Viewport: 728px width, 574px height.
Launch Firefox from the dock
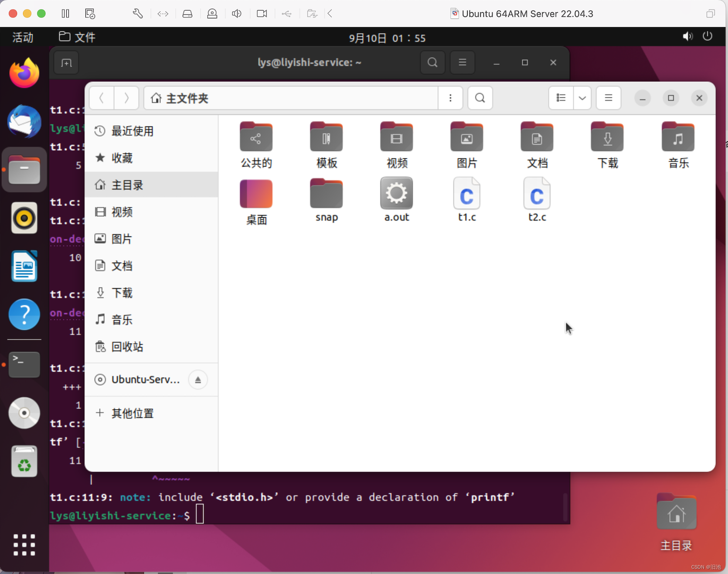pos(24,72)
